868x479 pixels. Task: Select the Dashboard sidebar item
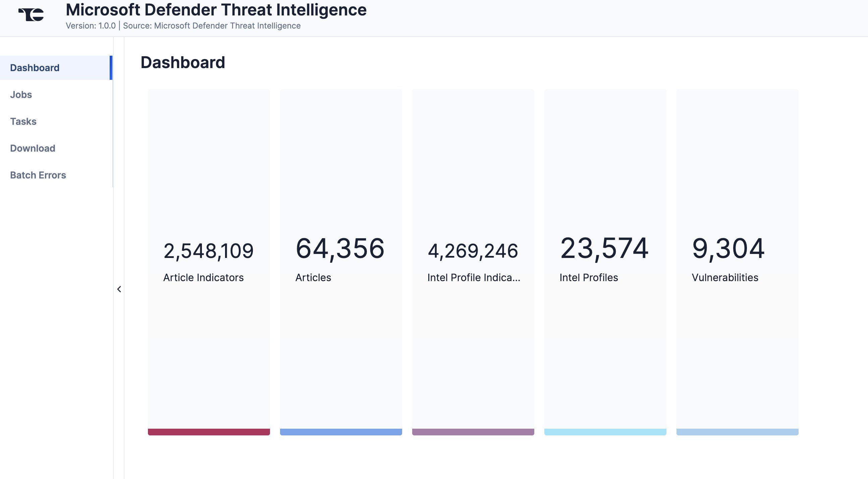tap(34, 67)
